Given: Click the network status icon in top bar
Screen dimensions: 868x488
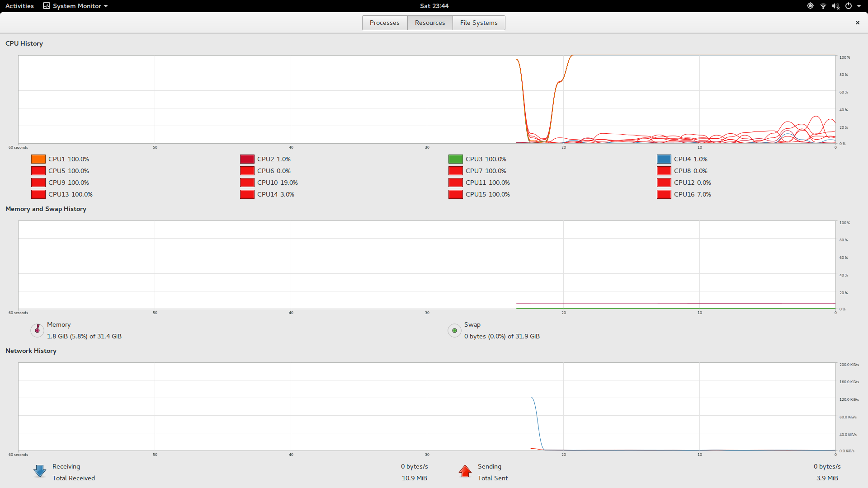Looking at the screenshot, I should 823,6.
